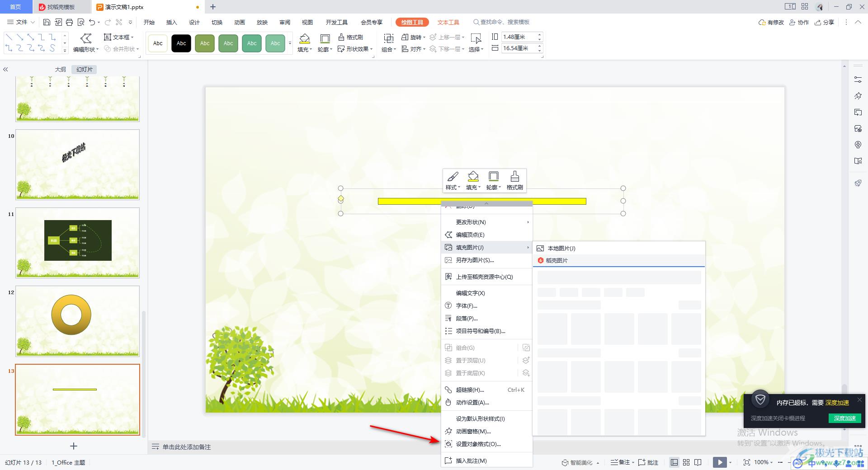Click the 深度加速 green button
Image resolution: width=868 pixels, height=470 pixels.
click(x=844, y=418)
